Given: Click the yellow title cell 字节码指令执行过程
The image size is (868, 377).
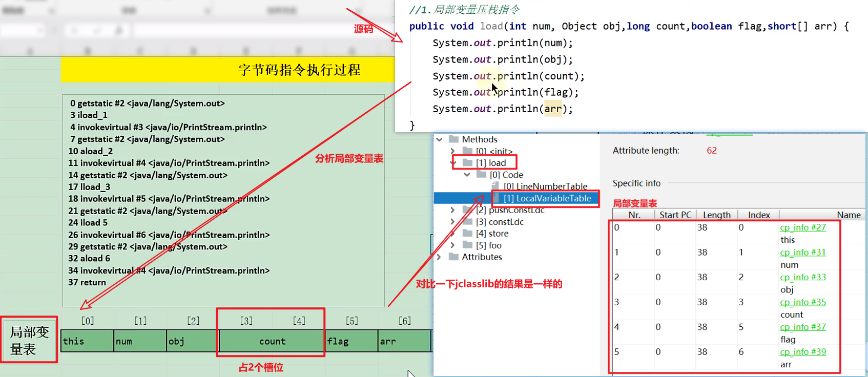Looking at the screenshot, I should [228, 70].
